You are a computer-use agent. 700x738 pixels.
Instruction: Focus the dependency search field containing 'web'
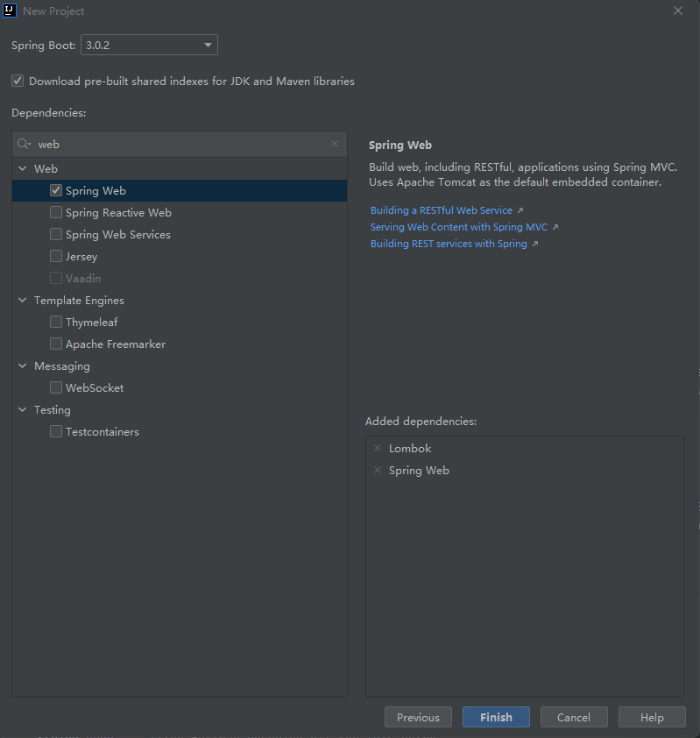[180, 144]
